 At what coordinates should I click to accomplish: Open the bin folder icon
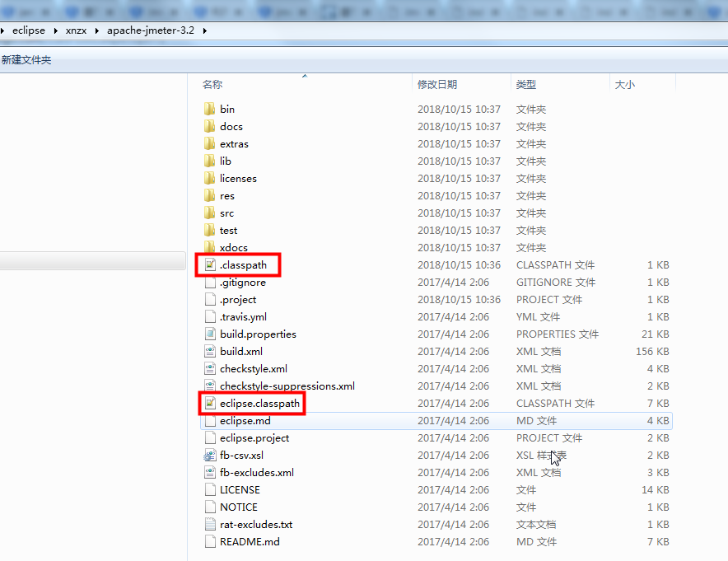tap(209, 109)
